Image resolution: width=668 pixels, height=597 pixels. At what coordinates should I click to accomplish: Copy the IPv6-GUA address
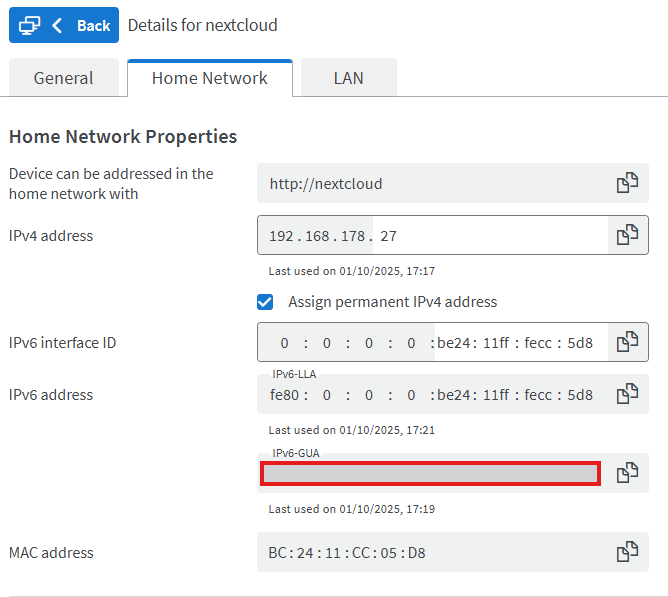click(627, 473)
